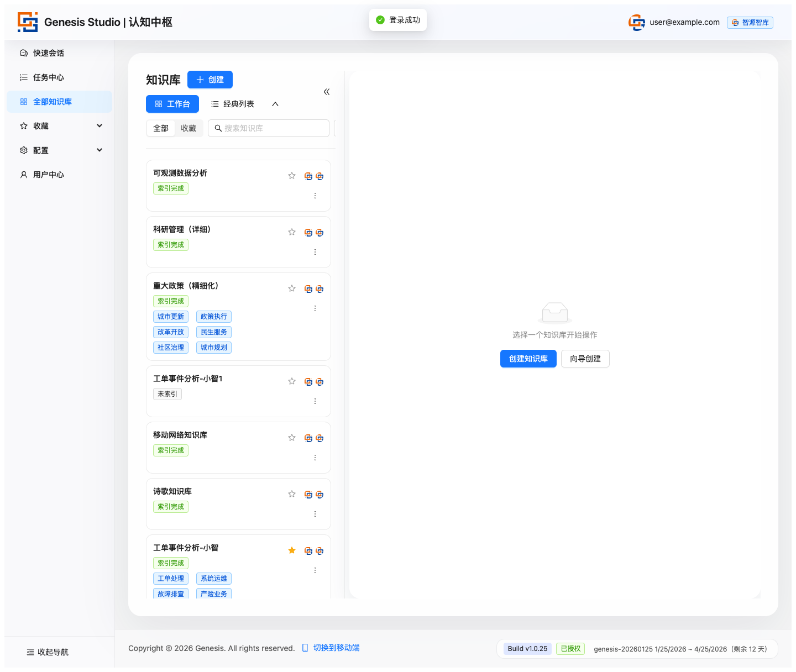
Task: Click 收起导航 to collapse sidebar
Action: [x=48, y=652]
